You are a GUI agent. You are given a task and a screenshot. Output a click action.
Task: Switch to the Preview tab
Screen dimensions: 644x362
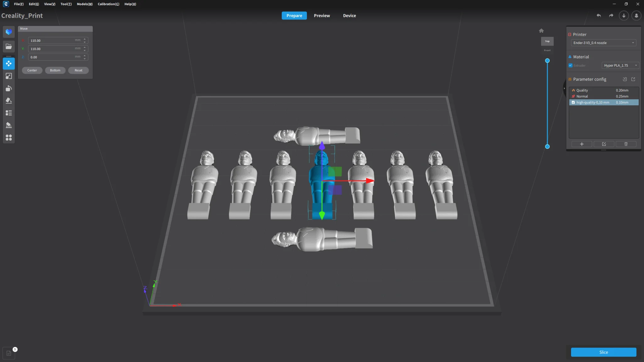pos(322,16)
